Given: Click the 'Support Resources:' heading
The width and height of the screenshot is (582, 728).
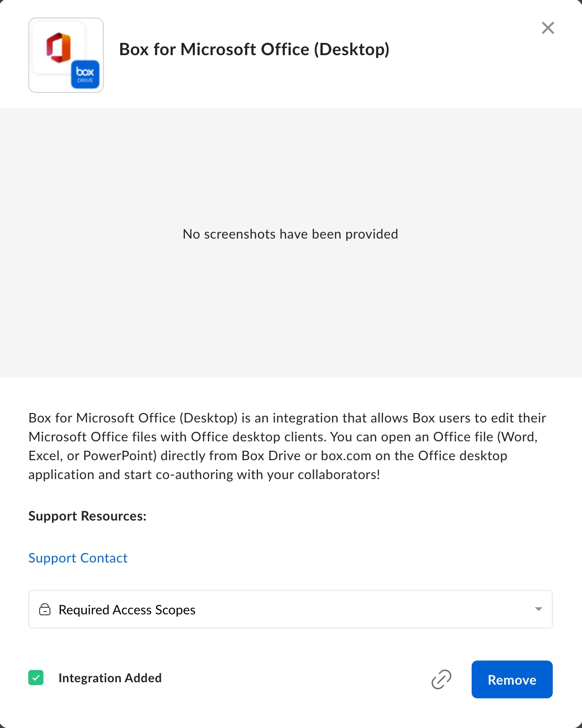Looking at the screenshot, I should point(87,516).
